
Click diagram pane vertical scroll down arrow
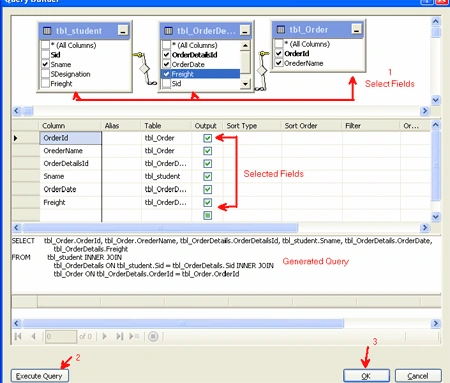click(x=436, y=100)
